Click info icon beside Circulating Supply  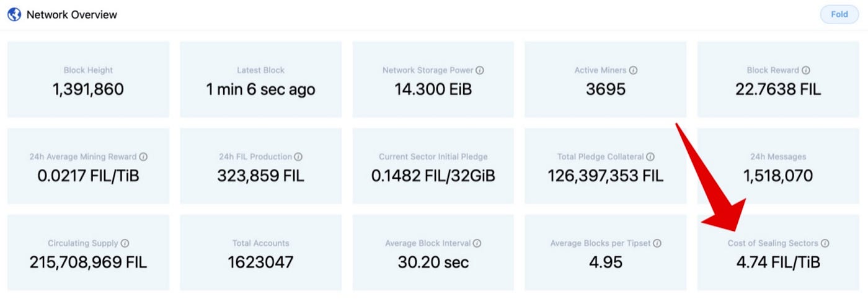click(x=125, y=243)
